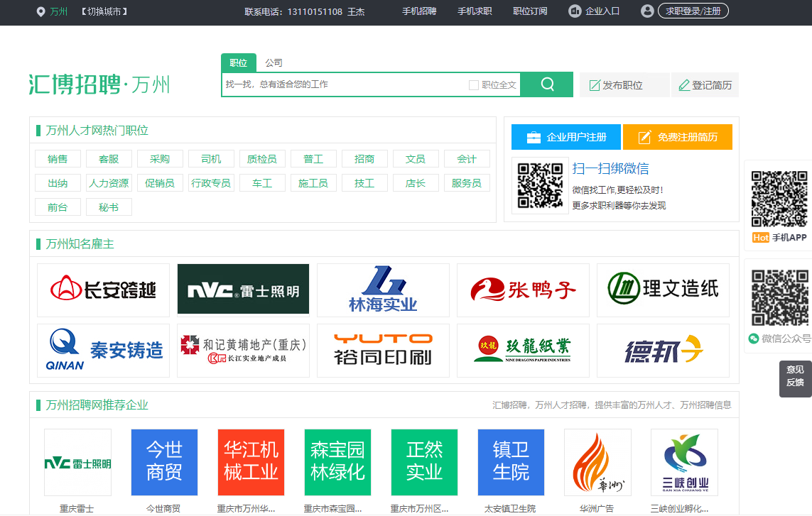
Task: Open the 秦安铸造 QINAN logo
Action: [103, 351]
